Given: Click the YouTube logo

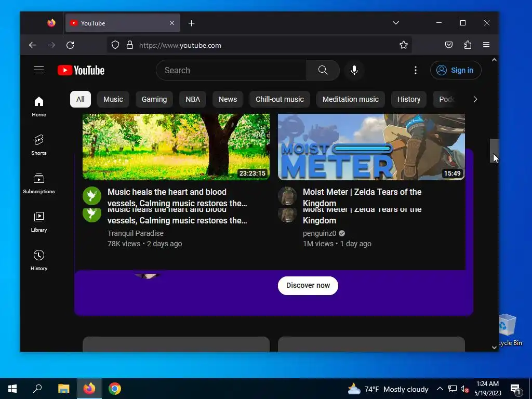Looking at the screenshot, I should (81, 70).
